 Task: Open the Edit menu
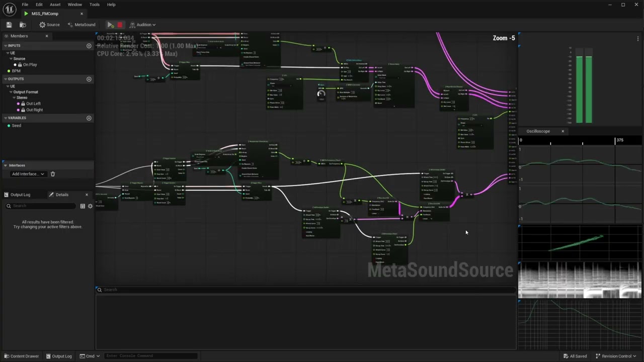point(39,5)
